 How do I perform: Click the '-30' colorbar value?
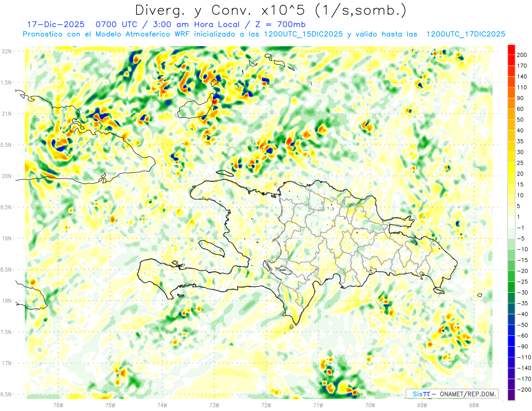[522, 293]
